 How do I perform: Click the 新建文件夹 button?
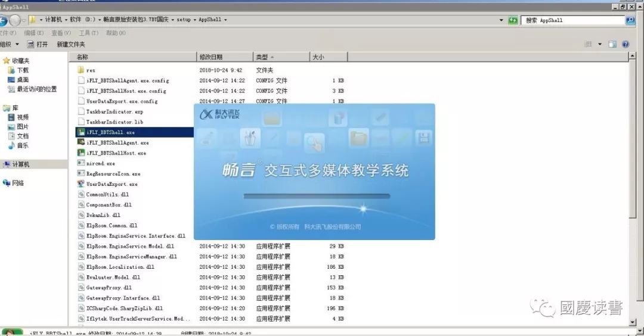point(71,44)
